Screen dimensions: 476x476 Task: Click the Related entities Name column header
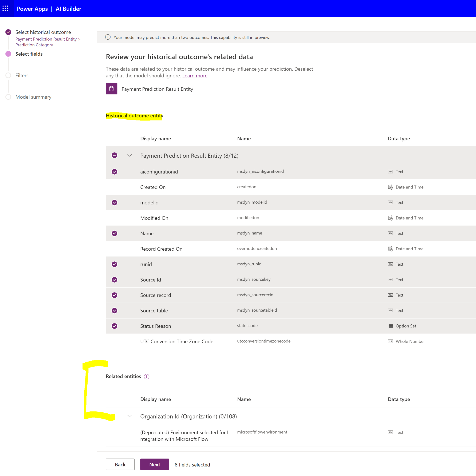244,399
